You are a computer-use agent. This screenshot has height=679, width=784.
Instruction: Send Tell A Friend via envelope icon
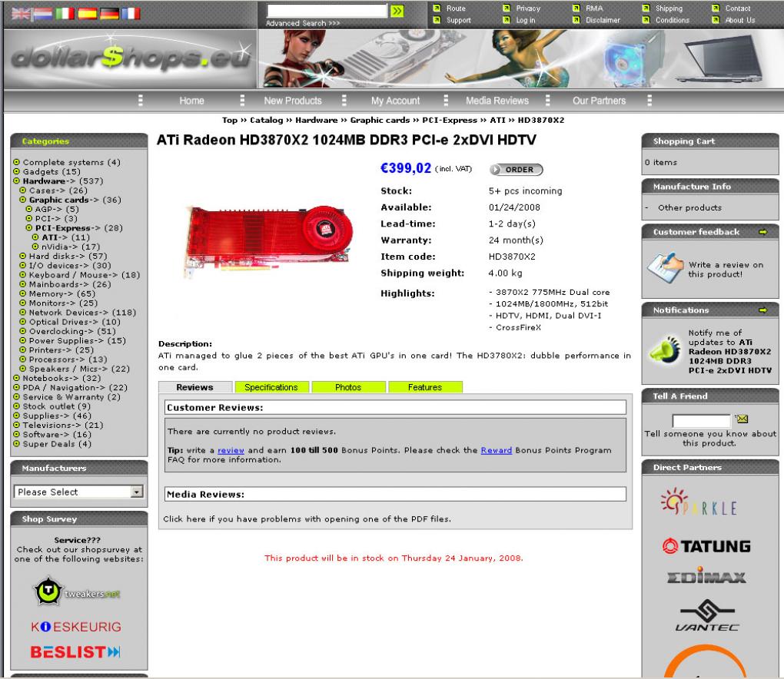click(742, 419)
